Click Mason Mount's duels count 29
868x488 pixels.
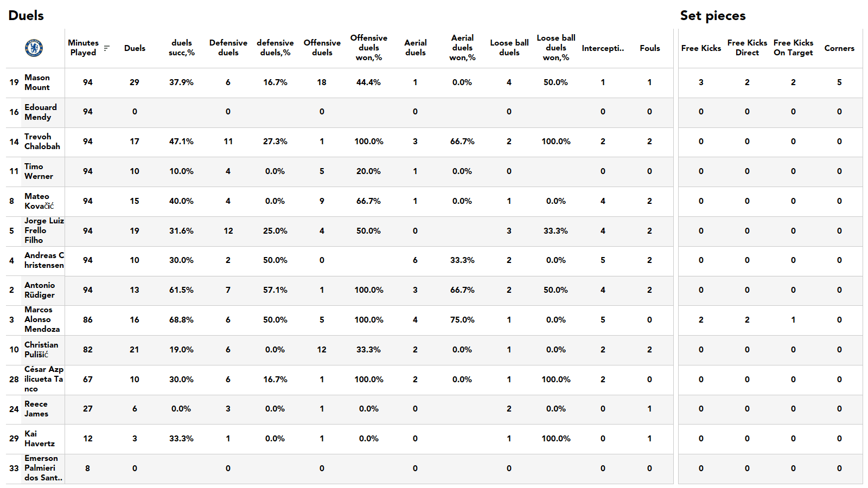[135, 82]
